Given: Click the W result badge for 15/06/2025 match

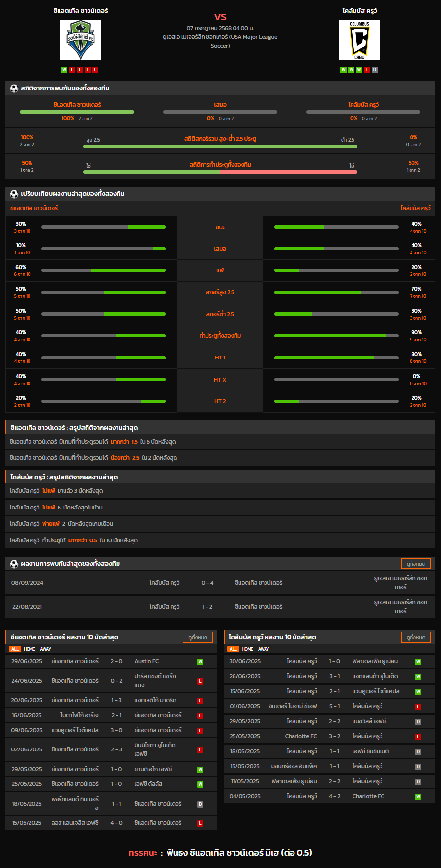Looking at the screenshot, I should [x=418, y=692].
